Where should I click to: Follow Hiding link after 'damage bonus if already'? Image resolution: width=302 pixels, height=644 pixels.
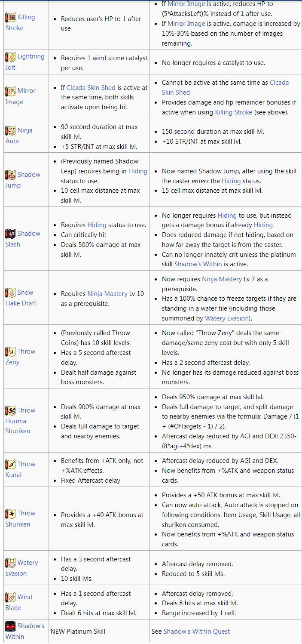click(263, 225)
